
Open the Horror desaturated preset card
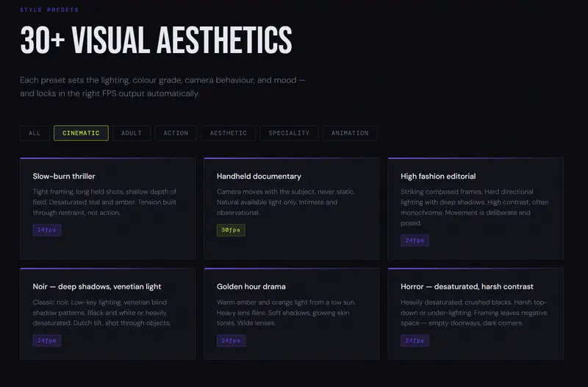click(x=475, y=313)
